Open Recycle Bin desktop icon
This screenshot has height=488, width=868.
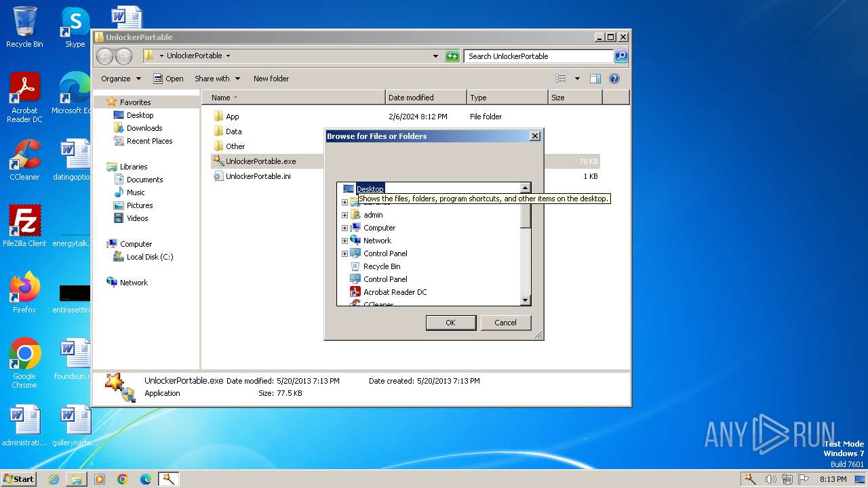pos(24,27)
